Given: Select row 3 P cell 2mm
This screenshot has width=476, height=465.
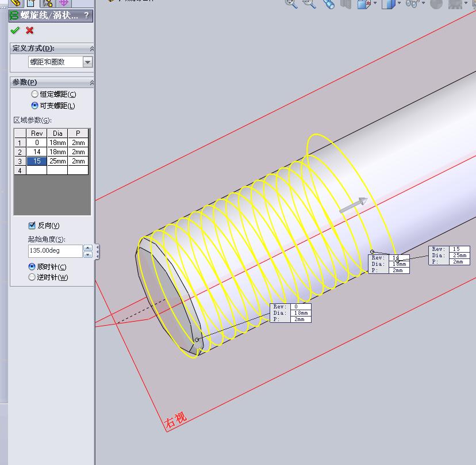Looking at the screenshot, I should pyautogui.click(x=78, y=161).
